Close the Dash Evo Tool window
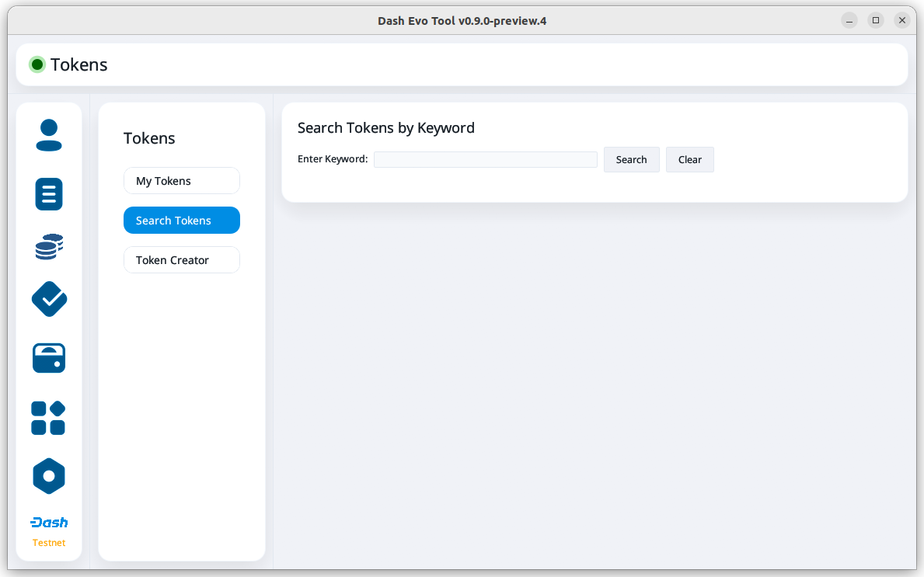Viewport: 924px width, 577px height. pyautogui.click(x=901, y=21)
